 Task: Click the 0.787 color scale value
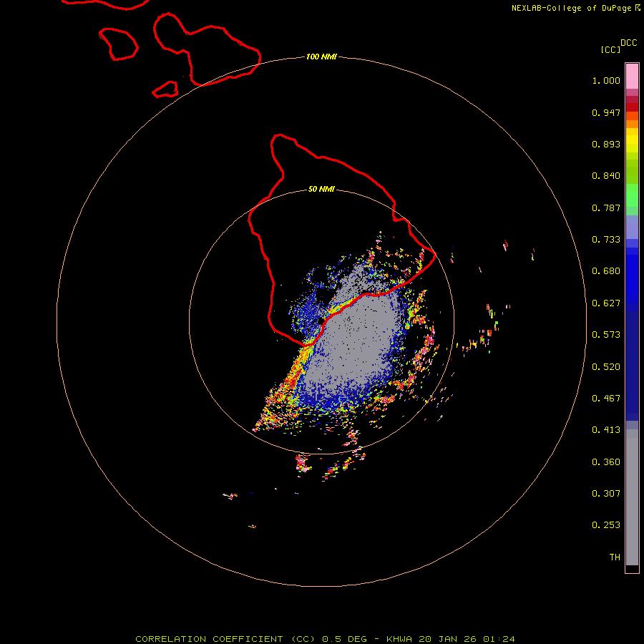(x=606, y=208)
